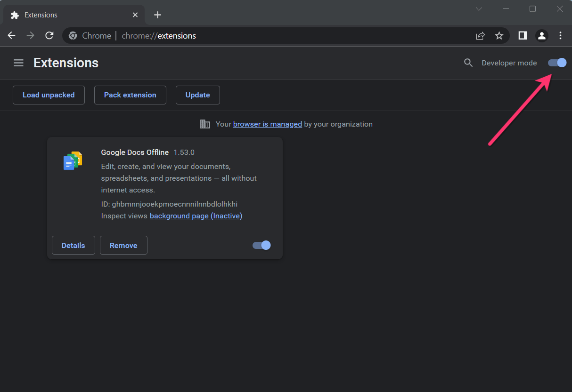The width and height of the screenshot is (572, 392).
Task: Click the Google Docs Offline extension icon
Action: point(72,160)
